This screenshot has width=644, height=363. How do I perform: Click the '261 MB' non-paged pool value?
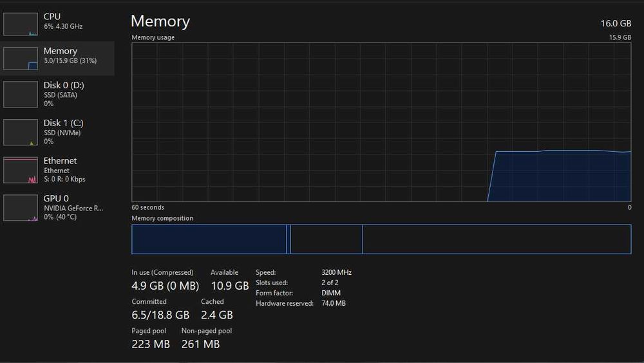[x=200, y=344]
